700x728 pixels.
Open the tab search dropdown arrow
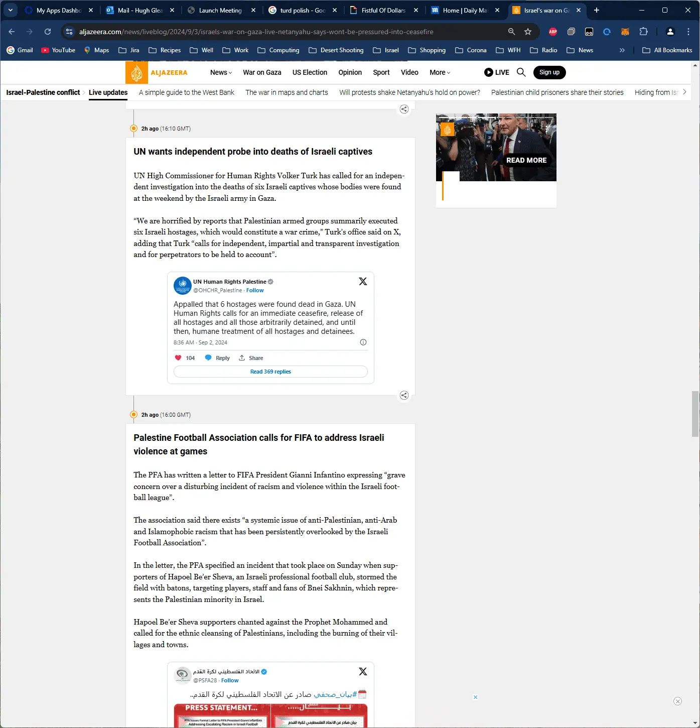[11, 10]
